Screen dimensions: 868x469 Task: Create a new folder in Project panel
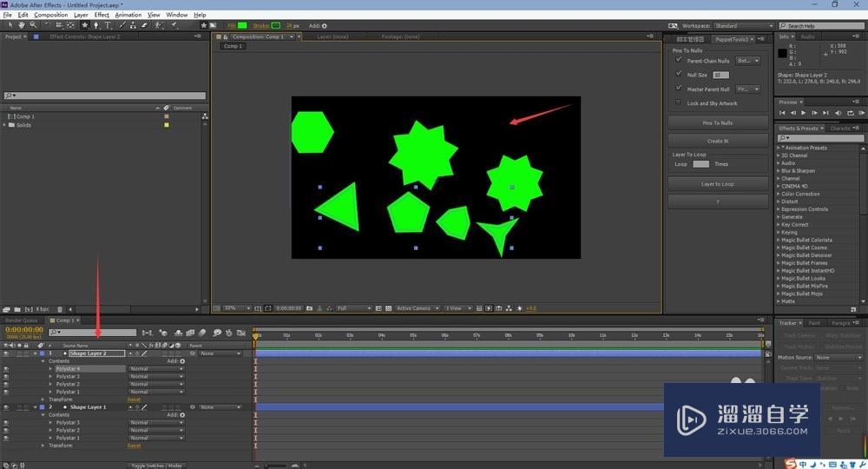pyautogui.click(x=17, y=309)
